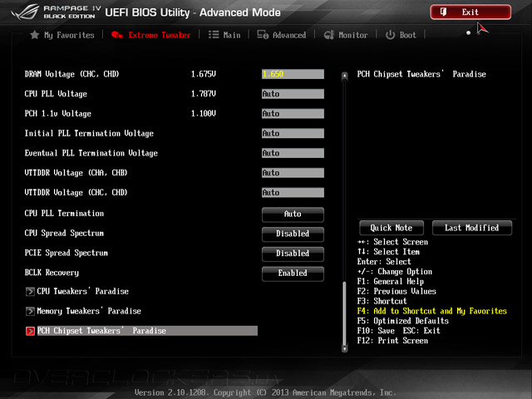Expand PCH Chipset Tweakers' Paradise arrow
The height and width of the screenshot is (399, 532).
click(30, 331)
